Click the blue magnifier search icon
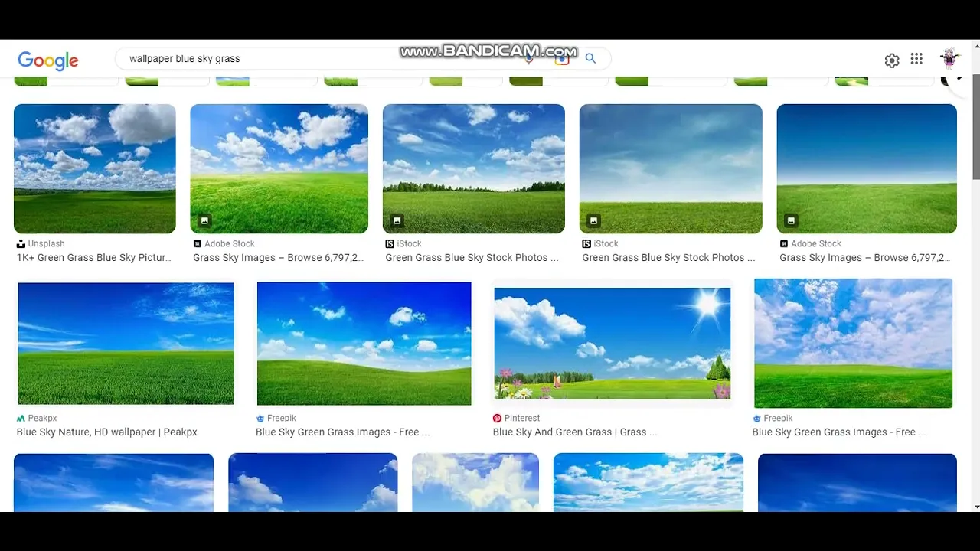Image resolution: width=980 pixels, height=551 pixels. tap(590, 58)
